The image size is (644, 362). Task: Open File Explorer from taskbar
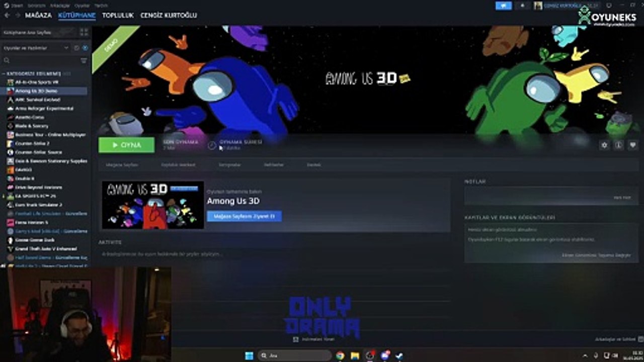(x=355, y=355)
